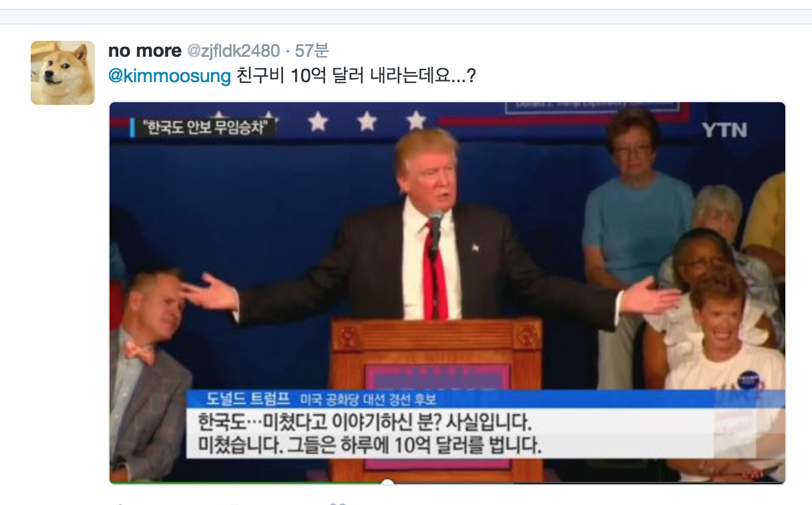The width and height of the screenshot is (812, 505).
Task: Open the 'no more' display name profile
Action: [144, 51]
